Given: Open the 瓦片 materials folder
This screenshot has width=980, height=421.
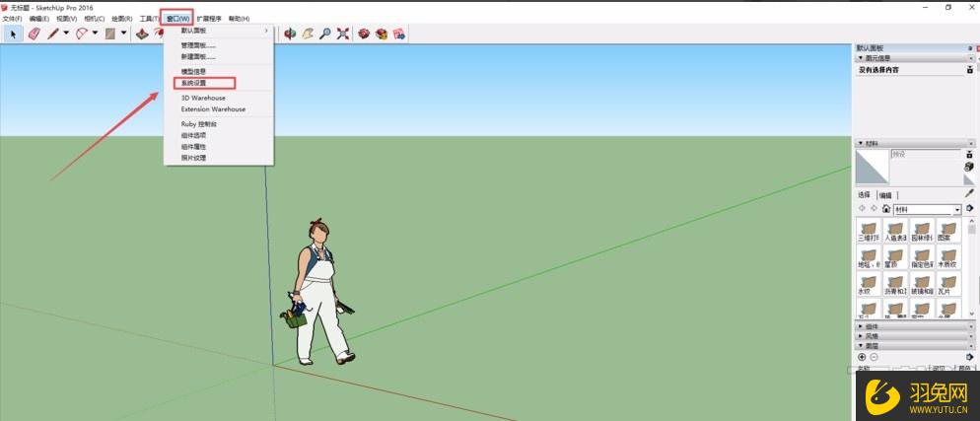Looking at the screenshot, I should (948, 284).
